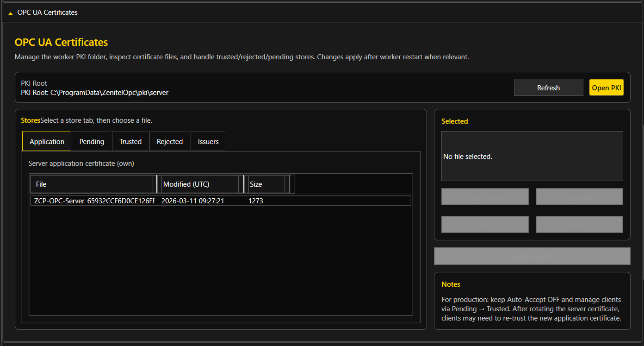Select the Application store tab
This screenshot has width=644, height=346.
47,142
